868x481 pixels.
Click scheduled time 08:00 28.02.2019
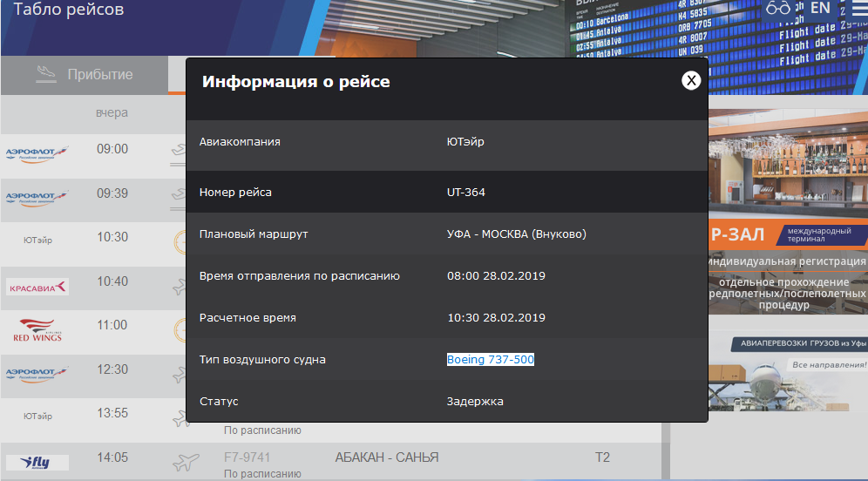coord(496,275)
